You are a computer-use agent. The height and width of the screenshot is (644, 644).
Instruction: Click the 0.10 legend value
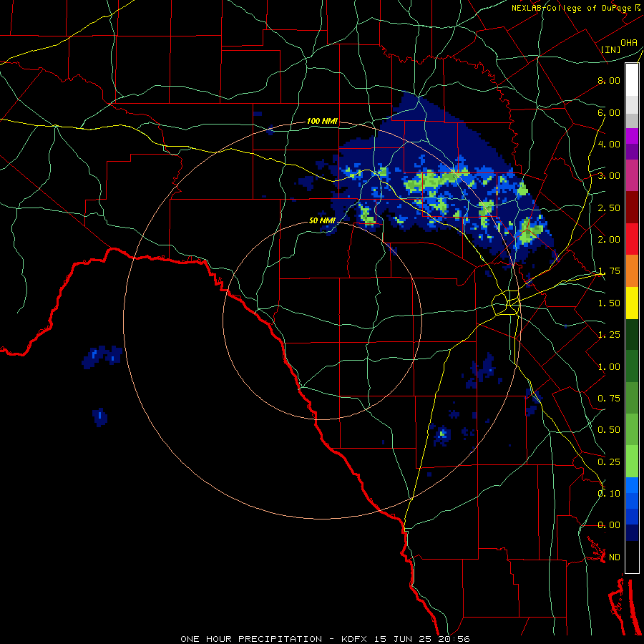point(609,494)
